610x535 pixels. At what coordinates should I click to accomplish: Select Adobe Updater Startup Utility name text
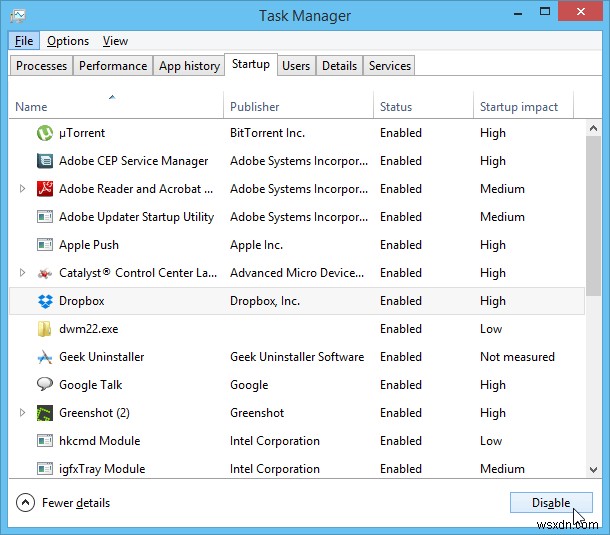[x=136, y=217]
